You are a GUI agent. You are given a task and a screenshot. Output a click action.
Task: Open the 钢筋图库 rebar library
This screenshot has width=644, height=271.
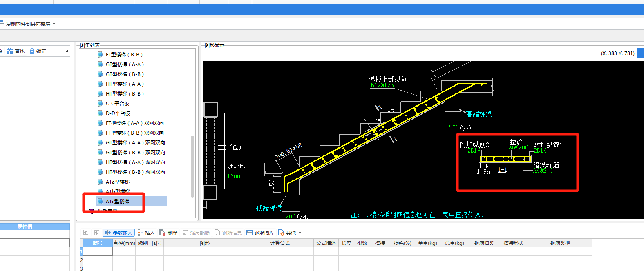coord(260,233)
